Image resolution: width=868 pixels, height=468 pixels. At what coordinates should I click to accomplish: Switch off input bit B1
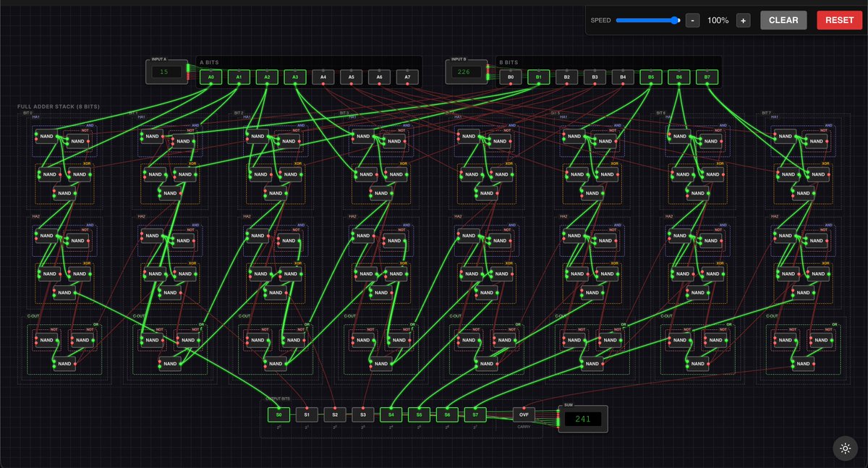coord(539,77)
